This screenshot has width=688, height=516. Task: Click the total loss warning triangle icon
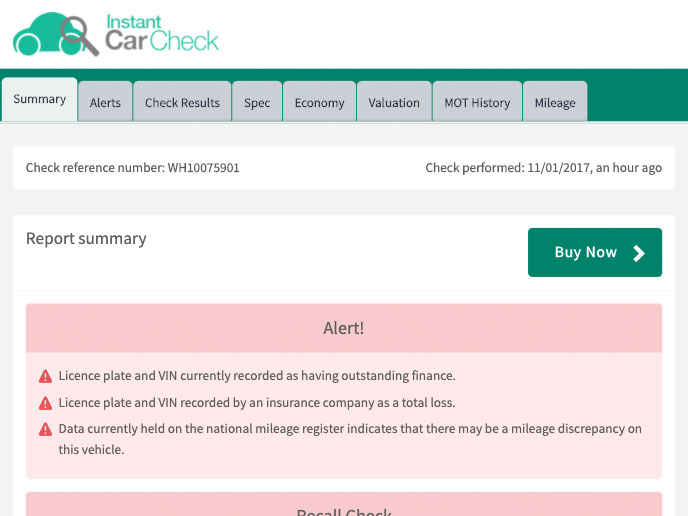[x=45, y=403]
